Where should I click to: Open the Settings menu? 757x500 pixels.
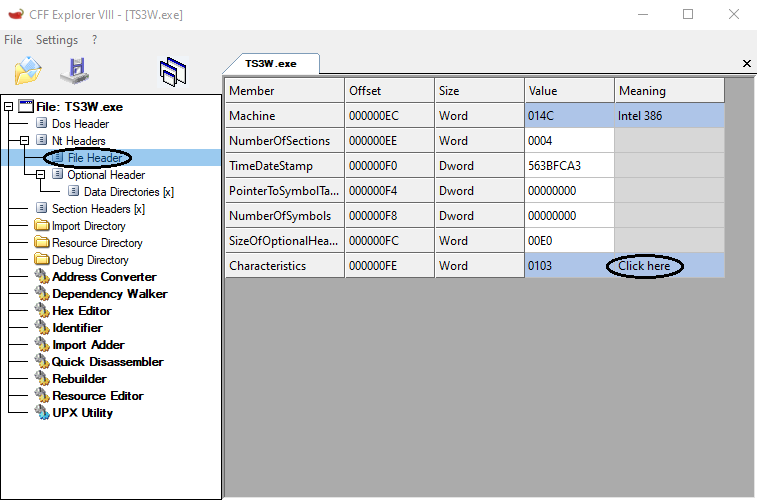(x=56, y=40)
